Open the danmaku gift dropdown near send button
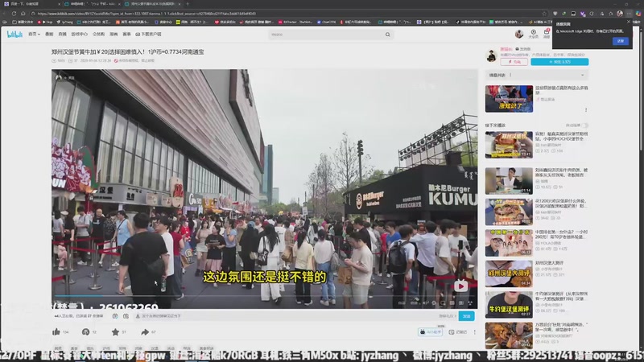The width and height of the screenshot is (644, 362). 448,316
